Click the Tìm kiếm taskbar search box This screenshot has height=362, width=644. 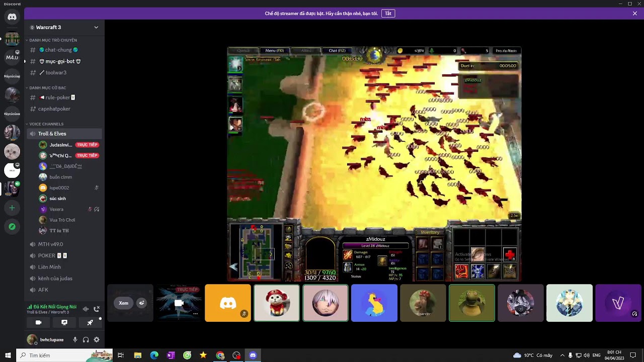64,355
